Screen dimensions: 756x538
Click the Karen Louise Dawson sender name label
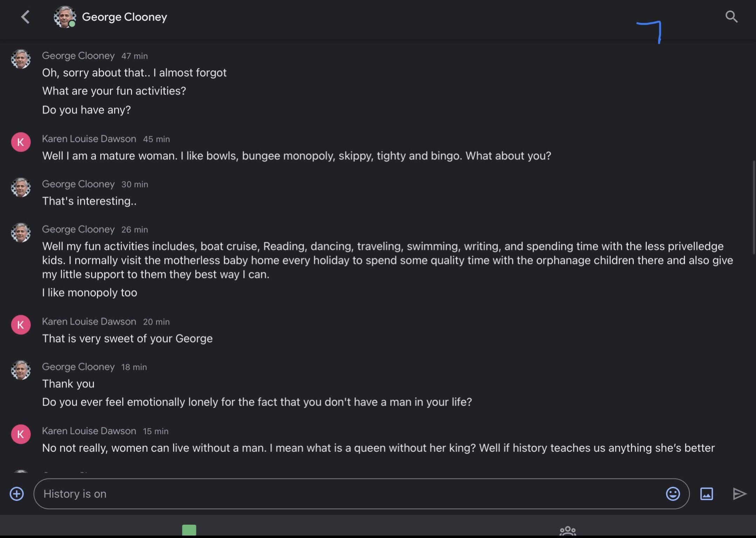(89, 139)
